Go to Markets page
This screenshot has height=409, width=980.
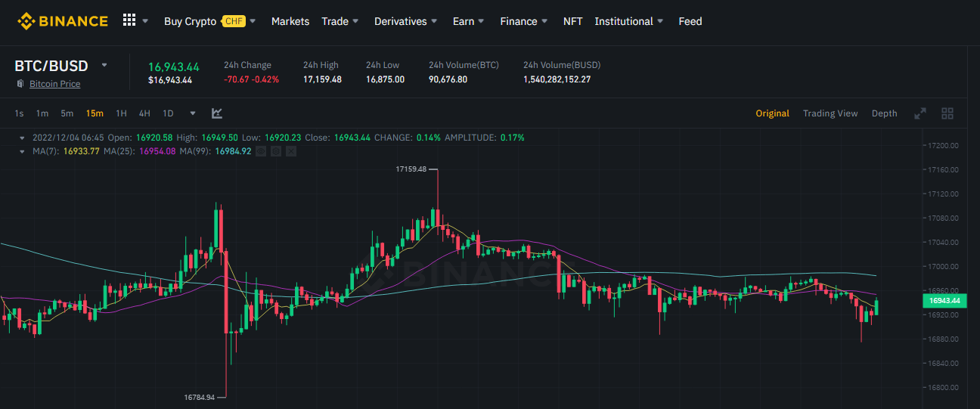coord(290,21)
